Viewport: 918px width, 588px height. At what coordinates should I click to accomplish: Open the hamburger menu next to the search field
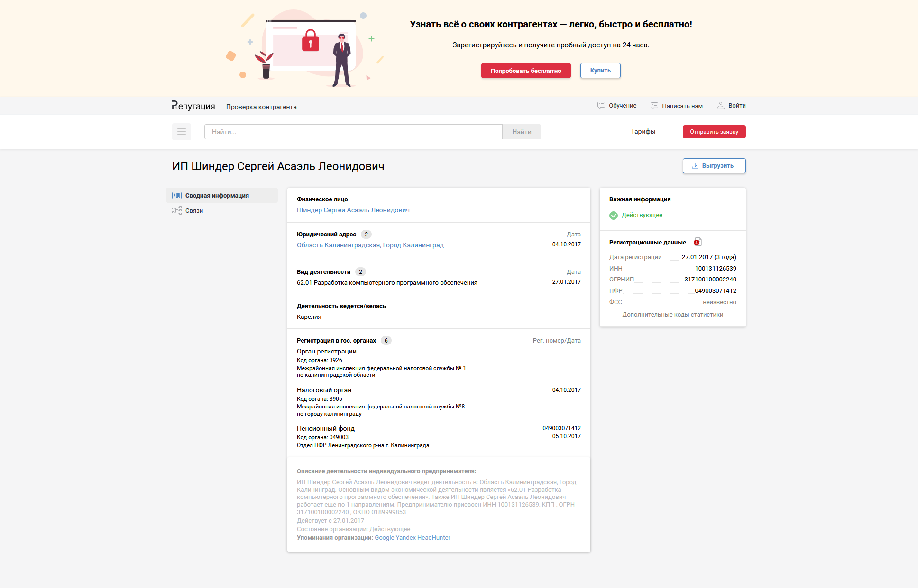(x=181, y=132)
